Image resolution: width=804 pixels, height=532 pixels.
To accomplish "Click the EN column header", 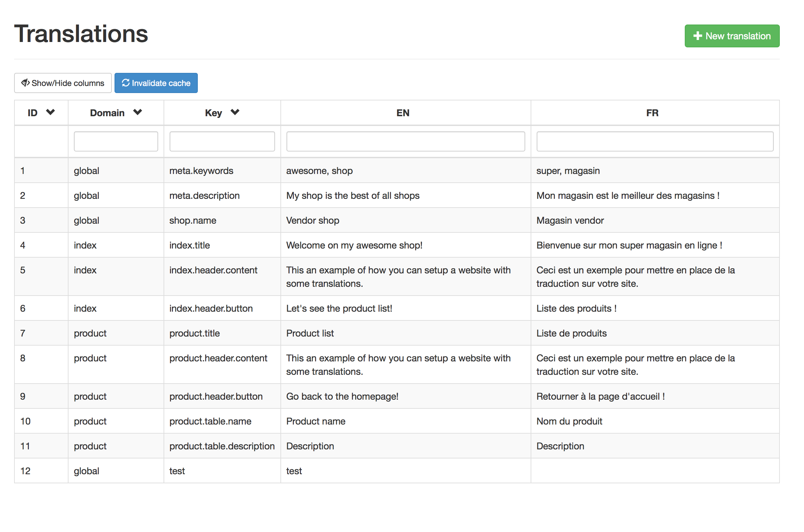I will pos(403,113).
